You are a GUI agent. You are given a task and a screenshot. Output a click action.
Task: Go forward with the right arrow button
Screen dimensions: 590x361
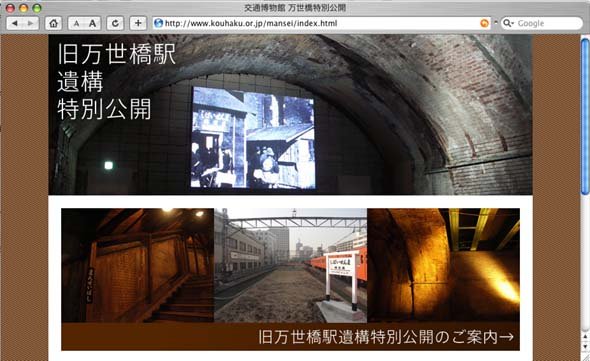(30, 23)
